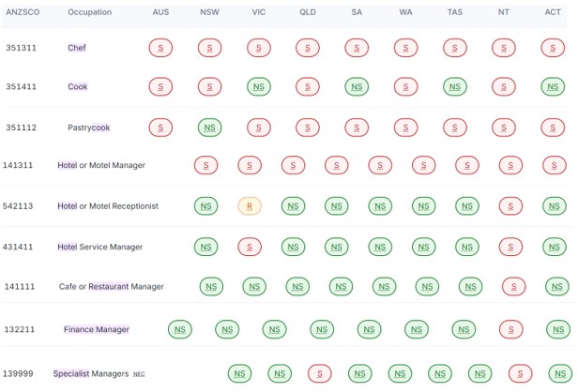The width and height of the screenshot is (578, 392).
Task: Click Pastrycook's green NS badge under NSW
Action: tap(210, 127)
